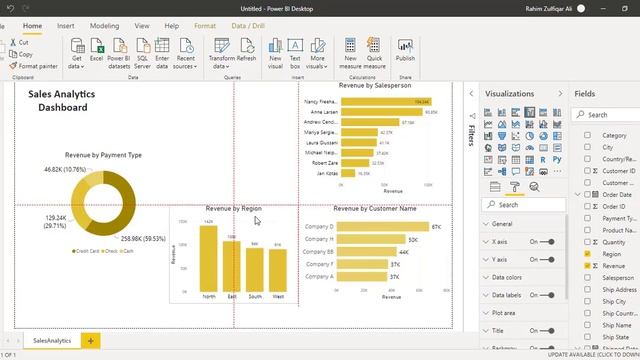Open more visuals ellipsis in Visualizations
This screenshot has height=360, width=640.
pos(557,171)
